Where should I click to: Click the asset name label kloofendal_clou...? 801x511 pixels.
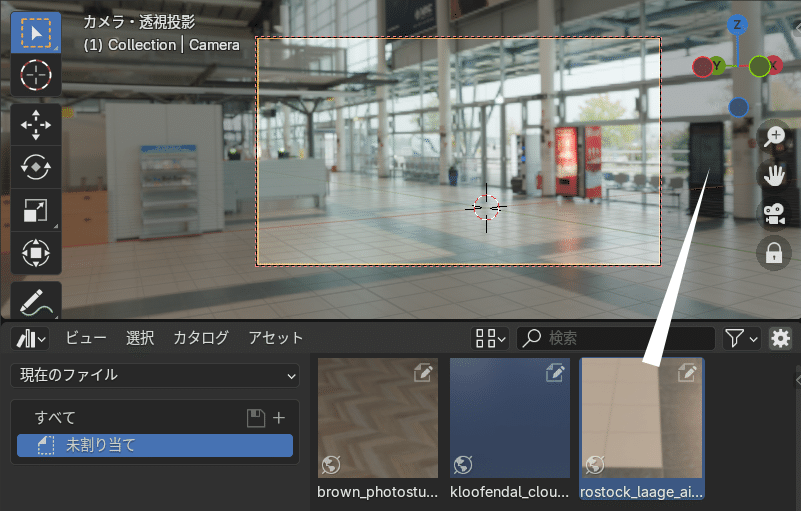coord(509,492)
